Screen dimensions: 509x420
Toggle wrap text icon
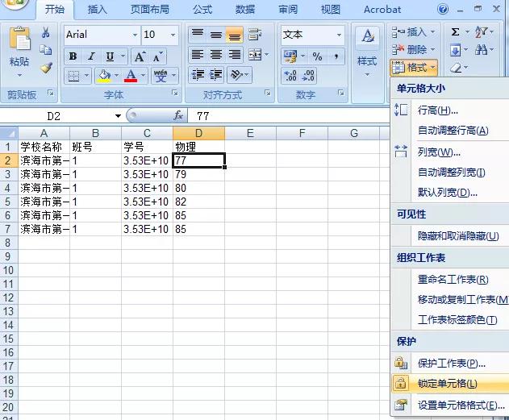point(255,35)
